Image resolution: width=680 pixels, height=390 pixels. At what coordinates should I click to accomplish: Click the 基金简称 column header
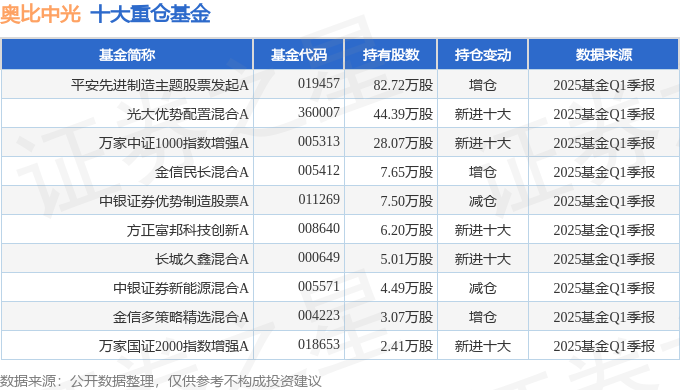pos(127,55)
